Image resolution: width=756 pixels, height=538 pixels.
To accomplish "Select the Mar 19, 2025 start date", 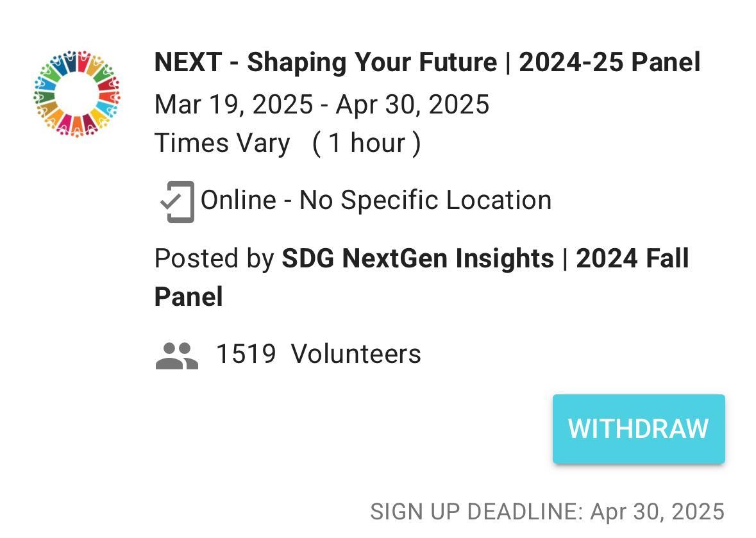I will (233, 105).
